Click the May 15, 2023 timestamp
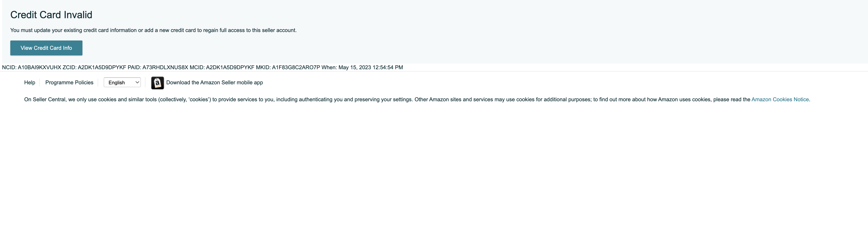Screen dimensions: 868x231 [x=355, y=67]
